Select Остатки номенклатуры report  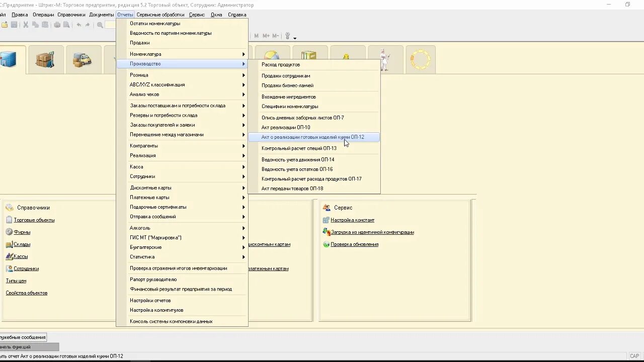[182, 23]
